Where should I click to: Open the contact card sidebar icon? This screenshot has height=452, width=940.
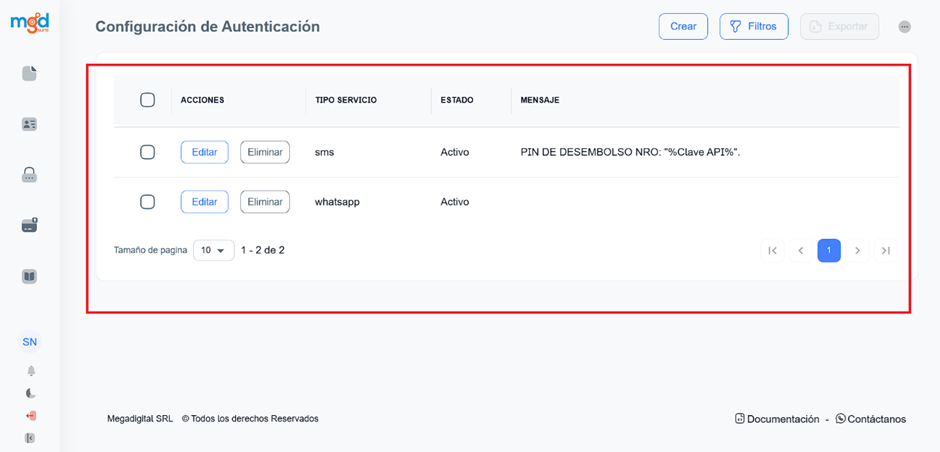pyautogui.click(x=29, y=124)
